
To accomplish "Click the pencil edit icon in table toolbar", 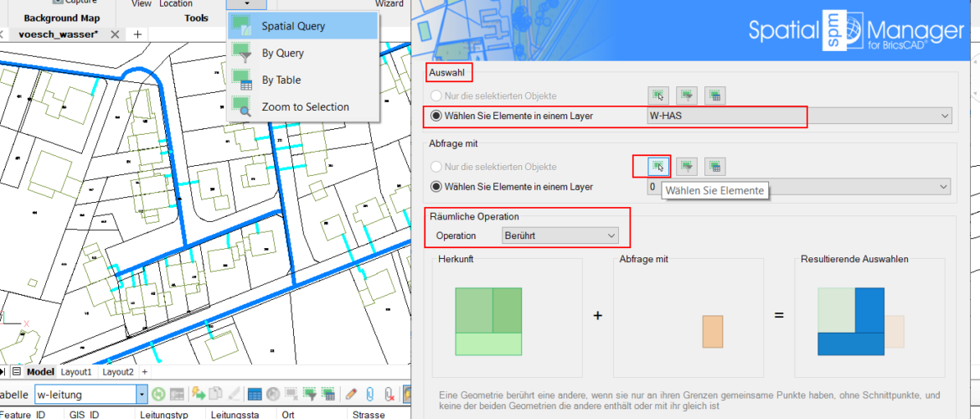I will 350,394.
